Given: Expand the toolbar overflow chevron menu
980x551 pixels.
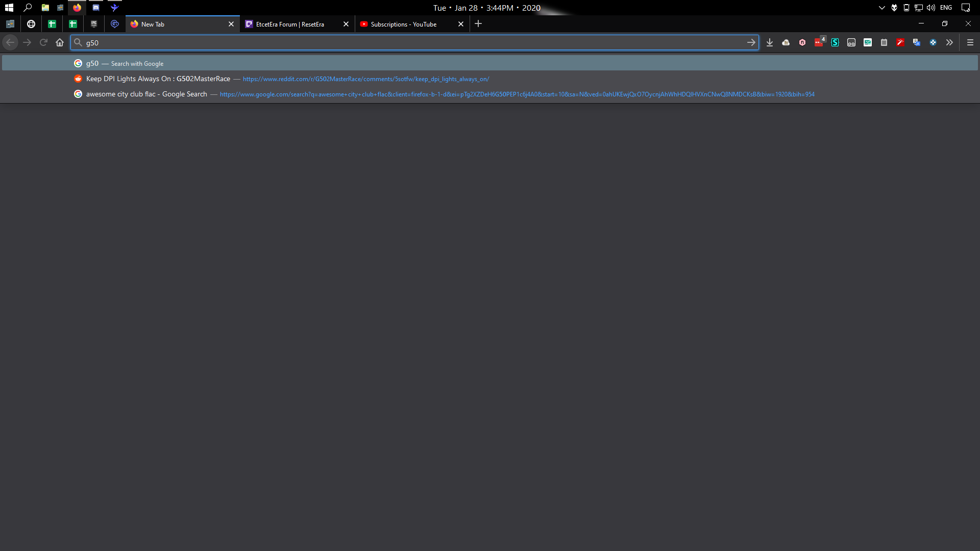Looking at the screenshot, I should [x=949, y=43].
